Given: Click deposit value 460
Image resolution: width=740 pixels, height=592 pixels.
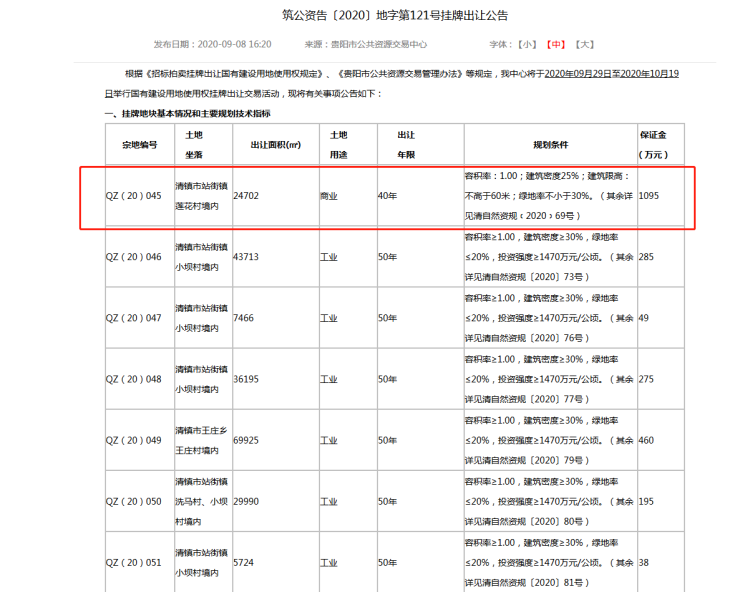Looking at the screenshot, I should coord(647,440).
